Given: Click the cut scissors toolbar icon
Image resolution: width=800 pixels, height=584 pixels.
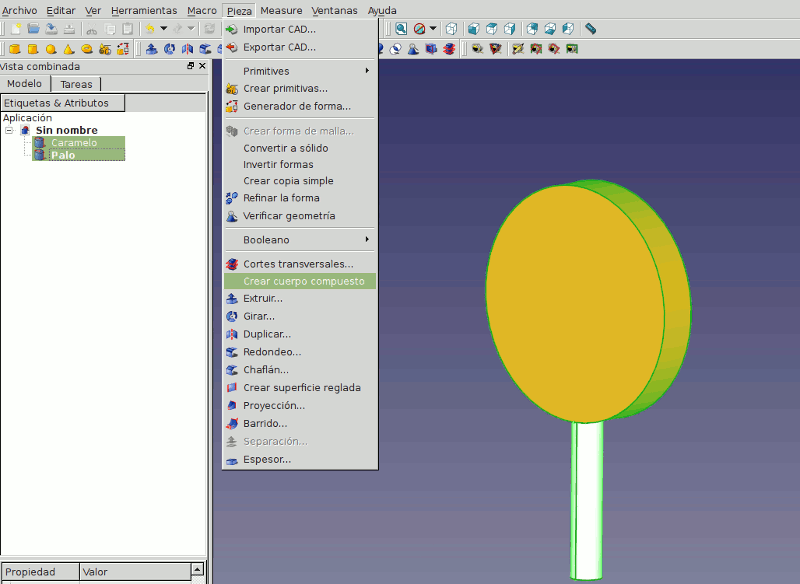Looking at the screenshot, I should (91, 29).
